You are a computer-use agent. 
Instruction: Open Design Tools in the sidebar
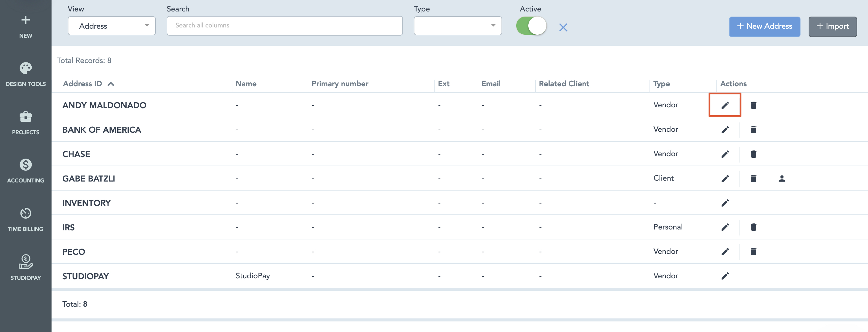[26, 74]
